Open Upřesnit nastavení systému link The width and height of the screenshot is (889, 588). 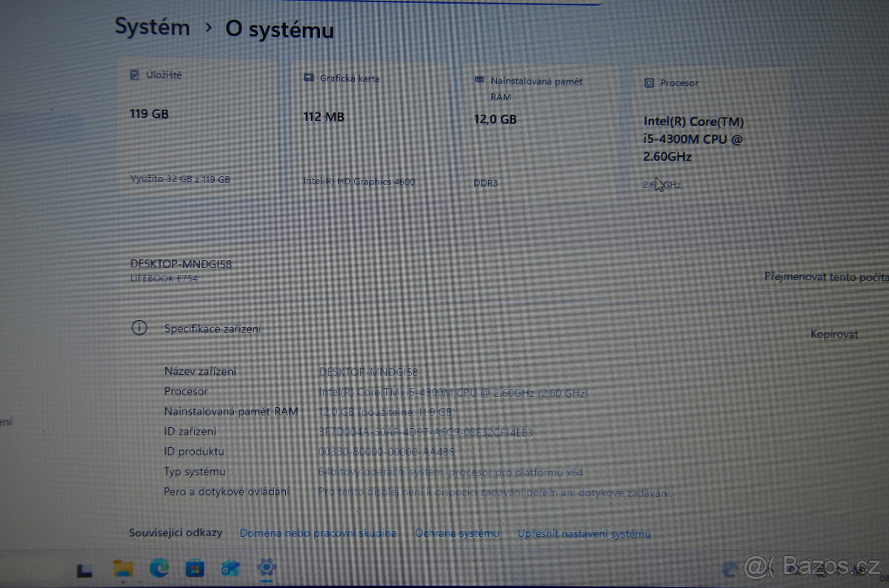[x=585, y=532]
